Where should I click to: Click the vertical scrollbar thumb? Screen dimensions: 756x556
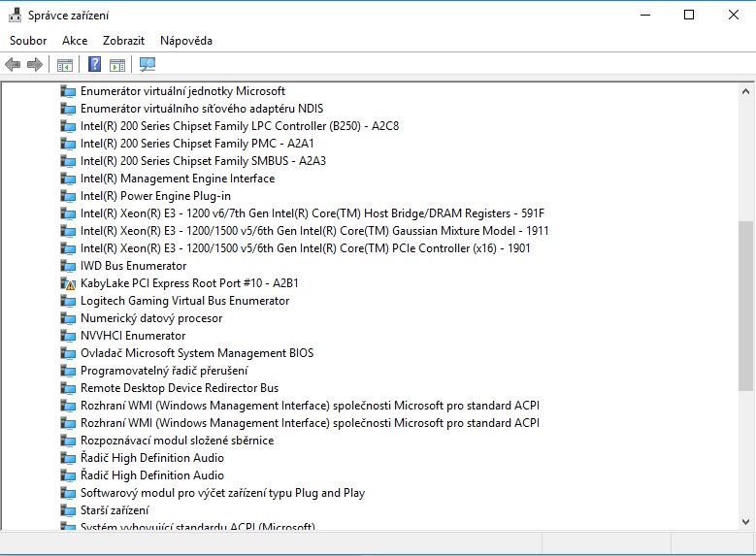pos(745,304)
